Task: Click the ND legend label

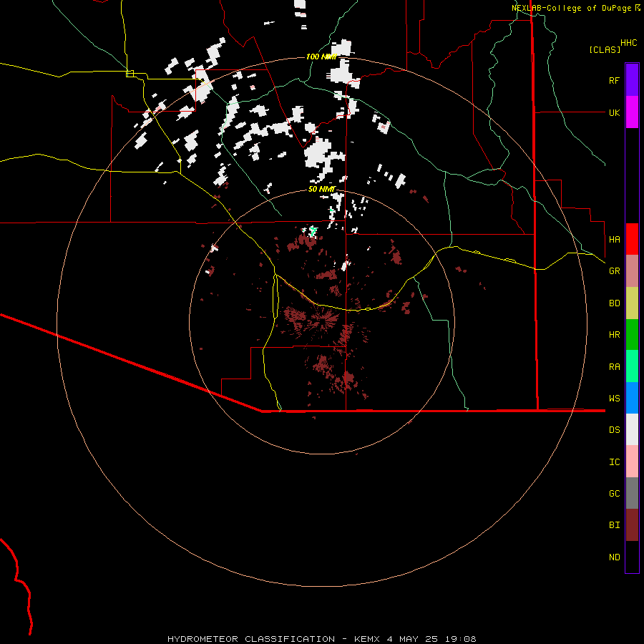Action: pyautogui.click(x=614, y=557)
